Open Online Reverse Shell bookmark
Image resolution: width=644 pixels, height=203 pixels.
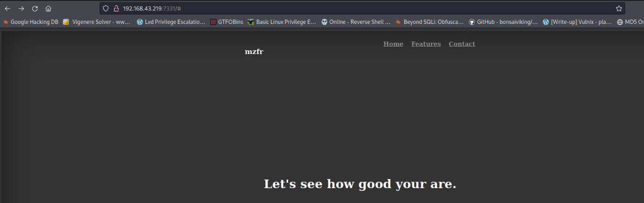click(x=355, y=22)
